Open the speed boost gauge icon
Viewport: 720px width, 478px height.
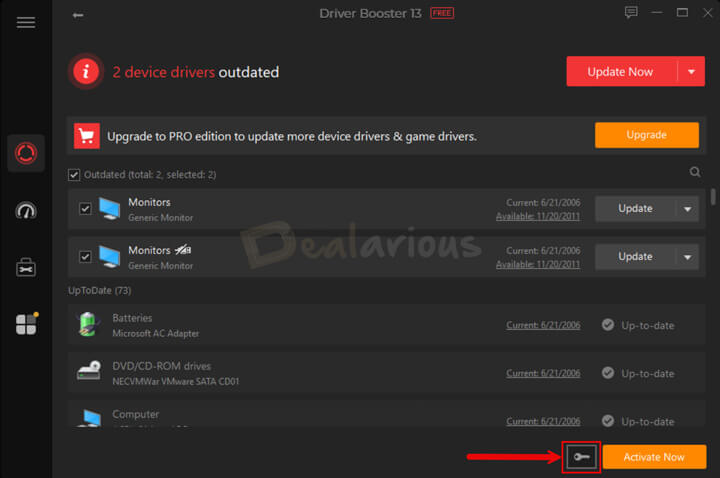pyautogui.click(x=26, y=211)
